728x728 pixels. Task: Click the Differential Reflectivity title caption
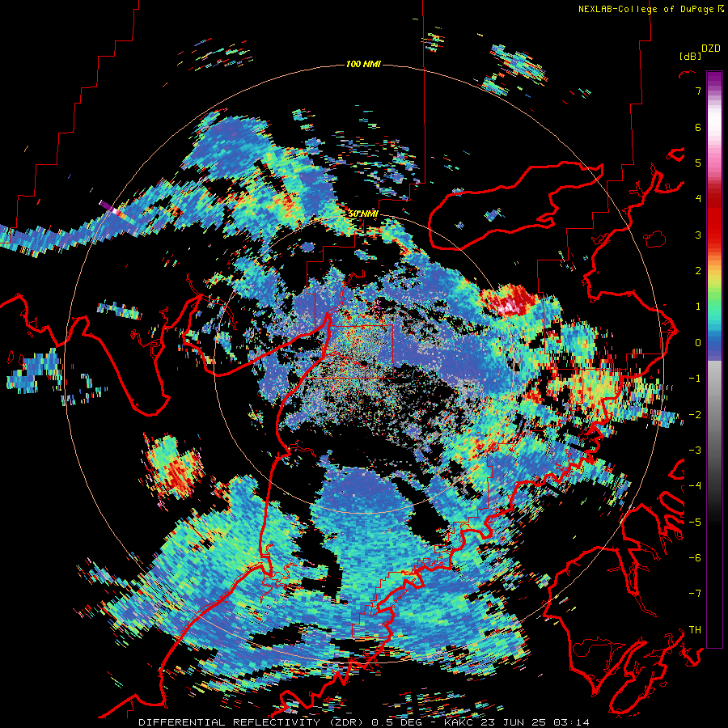tap(364, 722)
